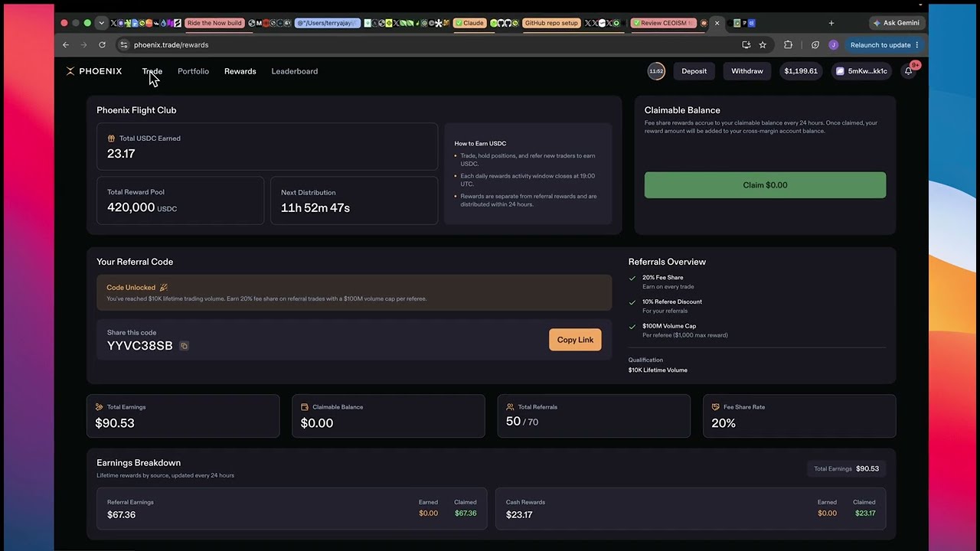Click the green Claimed $23.17 value
The width and height of the screenshot is (980, 551).
865,514
